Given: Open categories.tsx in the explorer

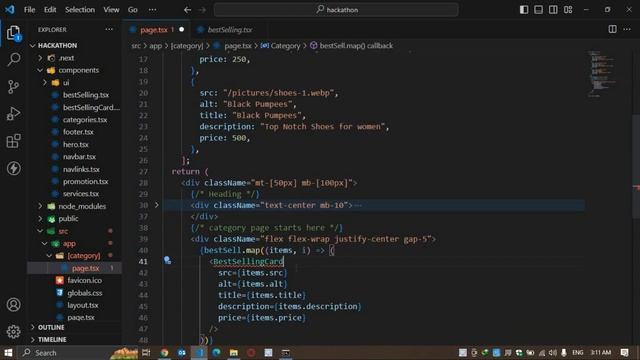Looking at the screenshot, I should [x=85, y=120].
